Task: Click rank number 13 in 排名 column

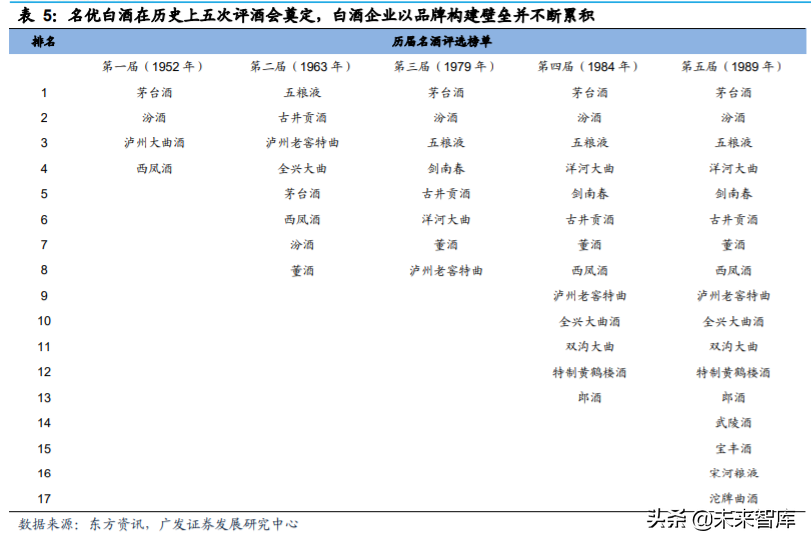Action: [x=44, y=398]
